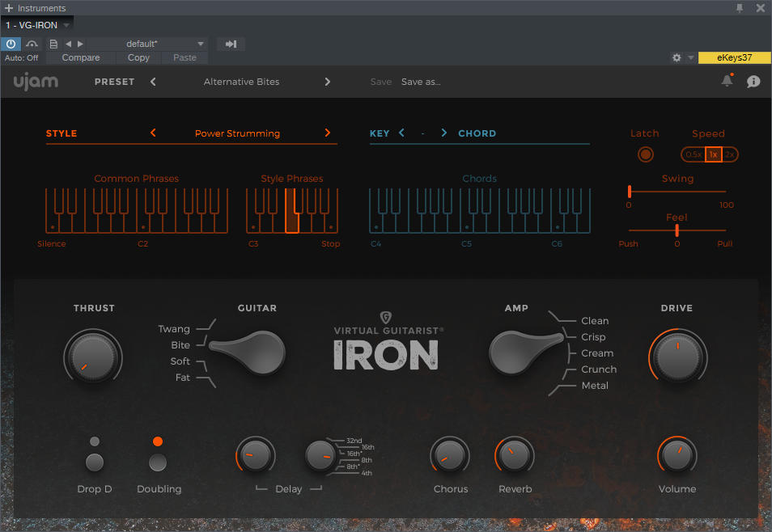Toggle the plugin power activation button
772x532 pixels.
[x=11, y=44]
